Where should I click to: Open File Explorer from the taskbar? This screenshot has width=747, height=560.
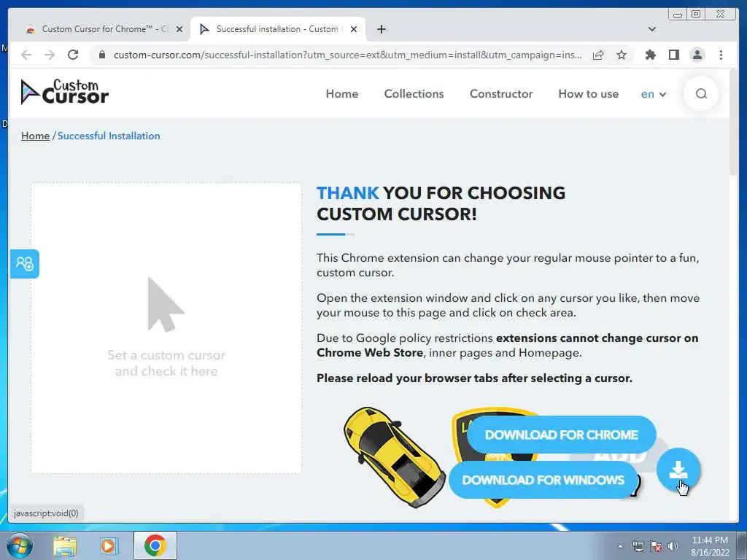pyautogui.click(x=65, y=545)
